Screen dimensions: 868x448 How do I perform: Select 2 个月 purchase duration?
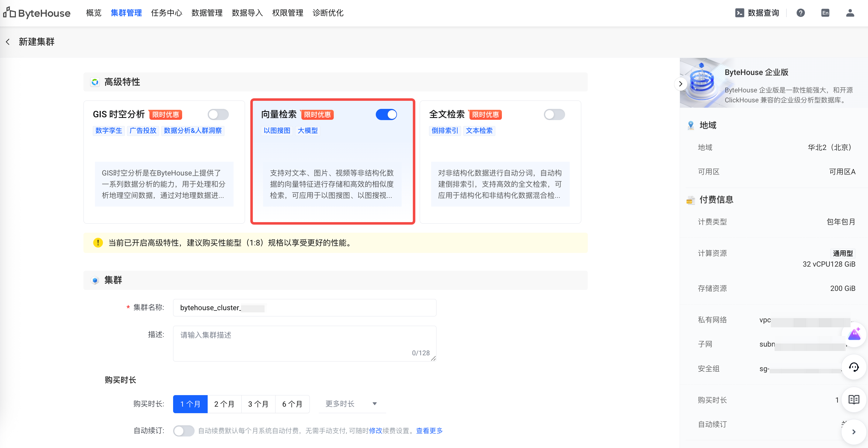[224, 404]
